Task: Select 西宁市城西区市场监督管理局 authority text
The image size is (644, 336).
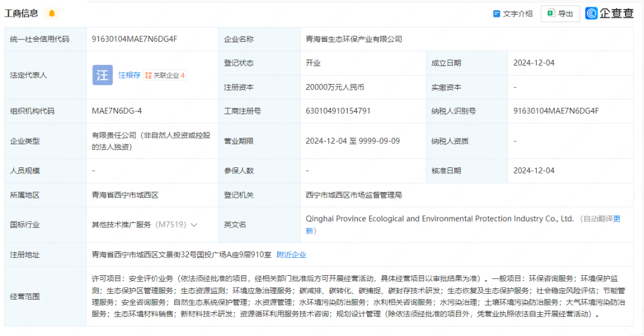Action: (x=354, y=195)
